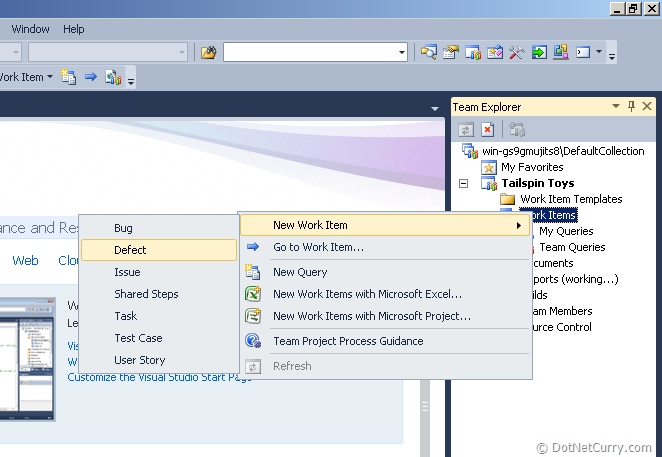
Task: Choose Issue from the submenu
Action: [x=159, y=272]
